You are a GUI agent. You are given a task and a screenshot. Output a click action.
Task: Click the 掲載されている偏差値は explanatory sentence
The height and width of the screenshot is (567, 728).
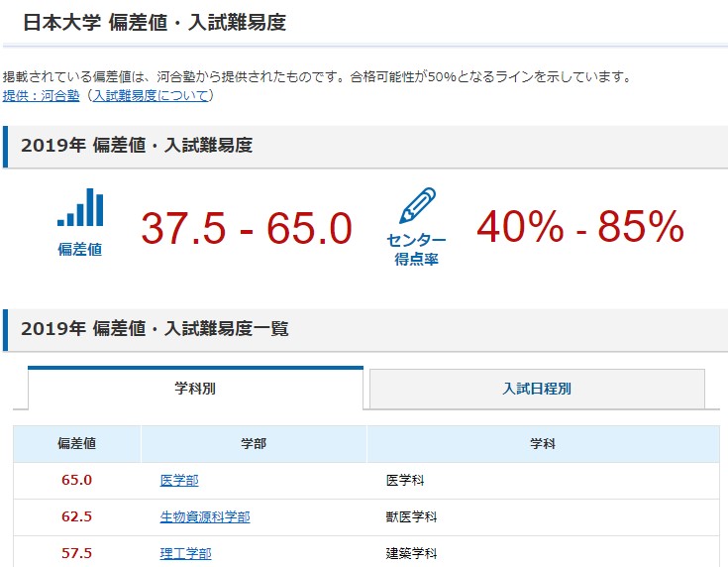click(317, 76)
